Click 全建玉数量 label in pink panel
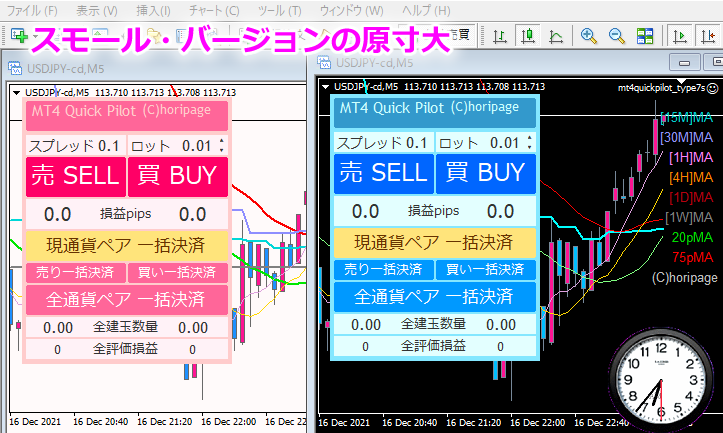Image resolution: width=723 pixels, height=433 pixels. point(125,326)
